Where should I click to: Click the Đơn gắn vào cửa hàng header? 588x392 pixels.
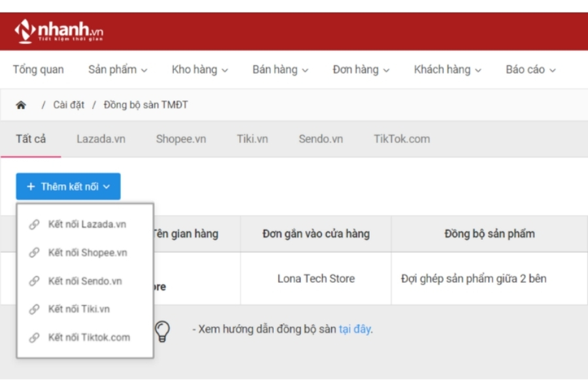pyautogui.click(x=316, y=234)
